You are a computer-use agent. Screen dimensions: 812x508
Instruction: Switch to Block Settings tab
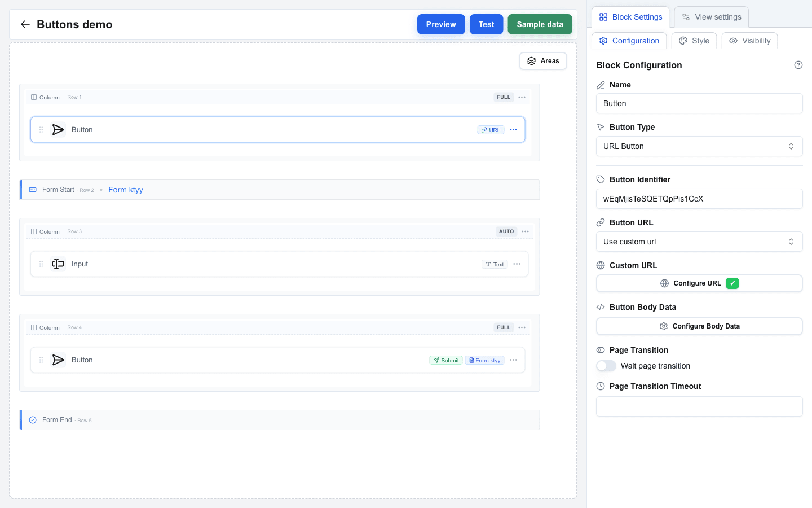pyautogui.click(x=630, y=17)
